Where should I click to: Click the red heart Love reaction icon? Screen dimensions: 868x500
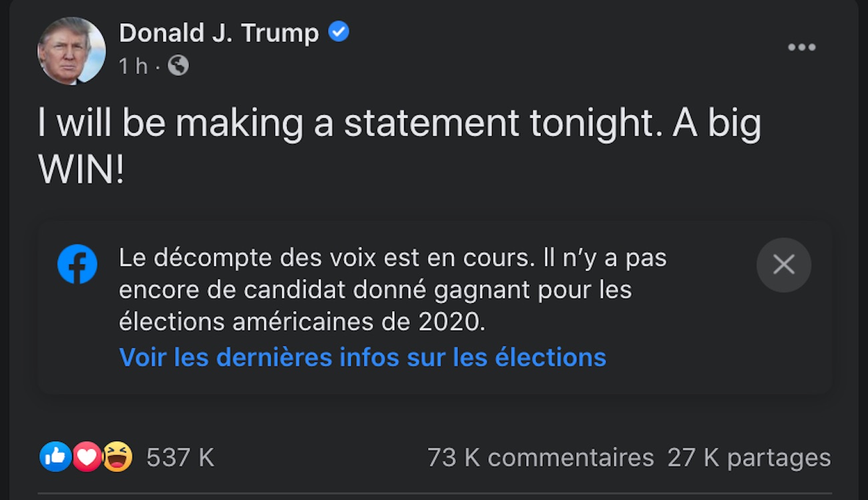click(x=87, y=457)
